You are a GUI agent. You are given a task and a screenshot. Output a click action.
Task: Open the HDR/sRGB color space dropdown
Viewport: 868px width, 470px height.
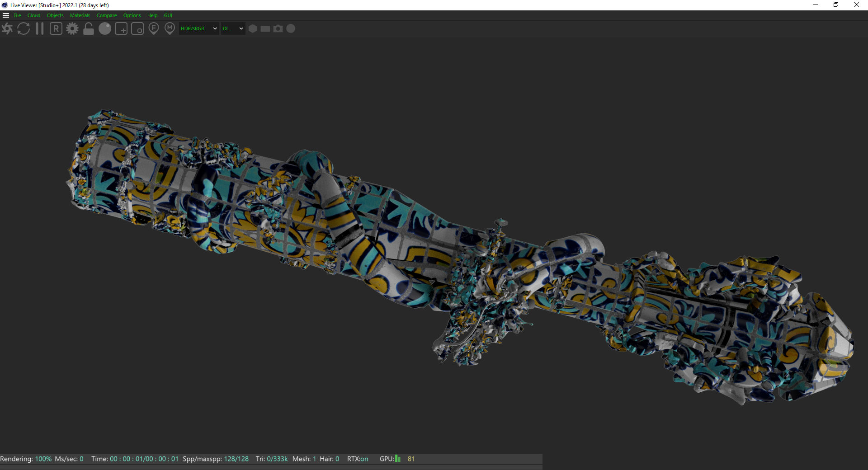[199, 28]
